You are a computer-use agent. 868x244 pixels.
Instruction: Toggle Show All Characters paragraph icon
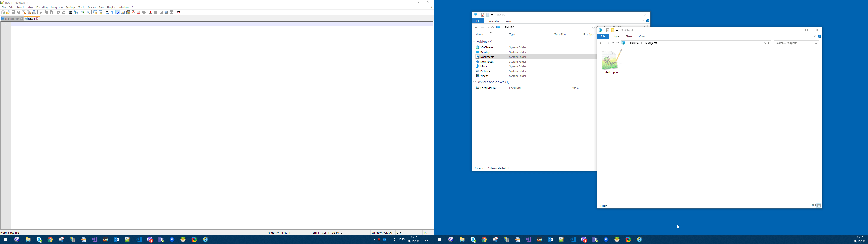point(113,12)
